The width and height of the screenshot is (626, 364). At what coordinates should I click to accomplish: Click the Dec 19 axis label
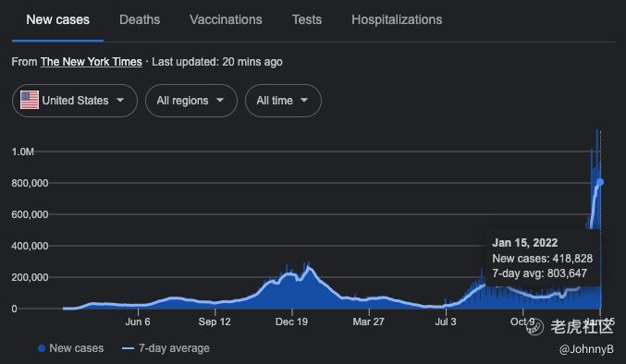tap(291, 322)
